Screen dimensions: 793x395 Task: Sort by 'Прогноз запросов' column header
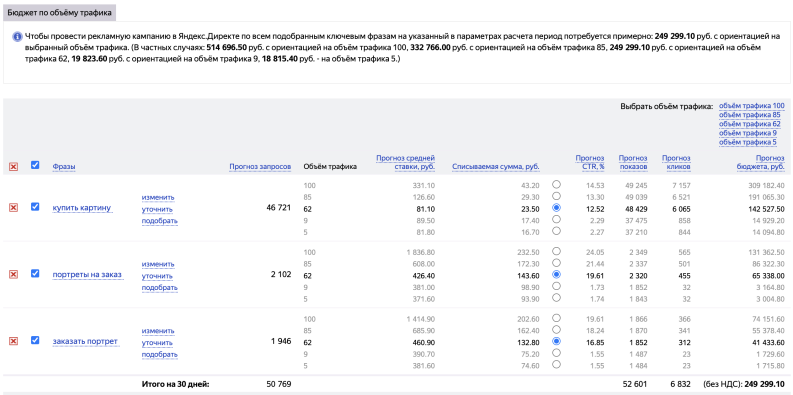[x=260, y=166]
